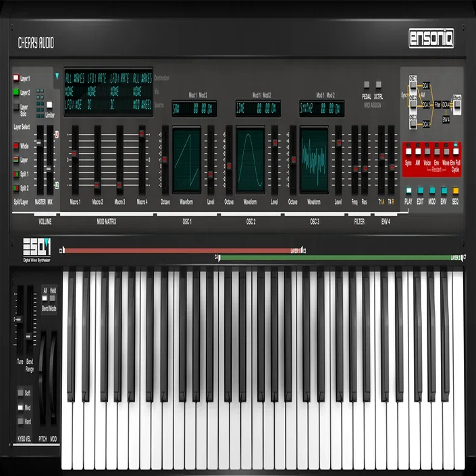
Task: Adjust the OSC 2 Level slider
Action: (x=274, y=142)
